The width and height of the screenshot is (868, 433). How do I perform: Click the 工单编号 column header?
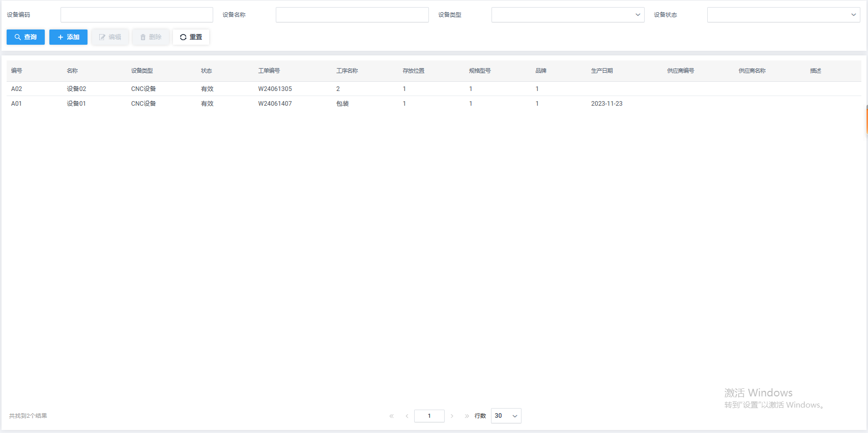click(269, 71)
